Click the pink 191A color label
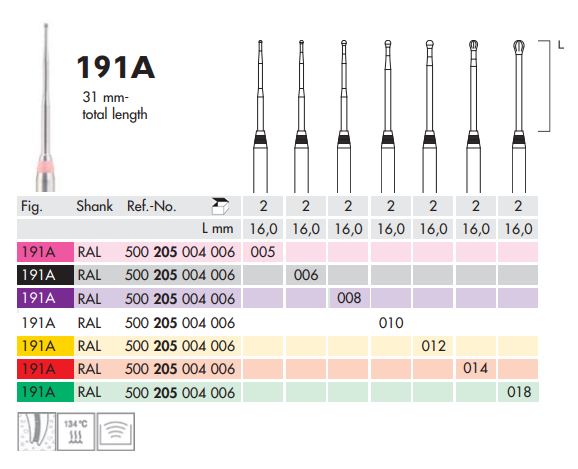Screen dimensions: 578x469 (x=45, y=252)
